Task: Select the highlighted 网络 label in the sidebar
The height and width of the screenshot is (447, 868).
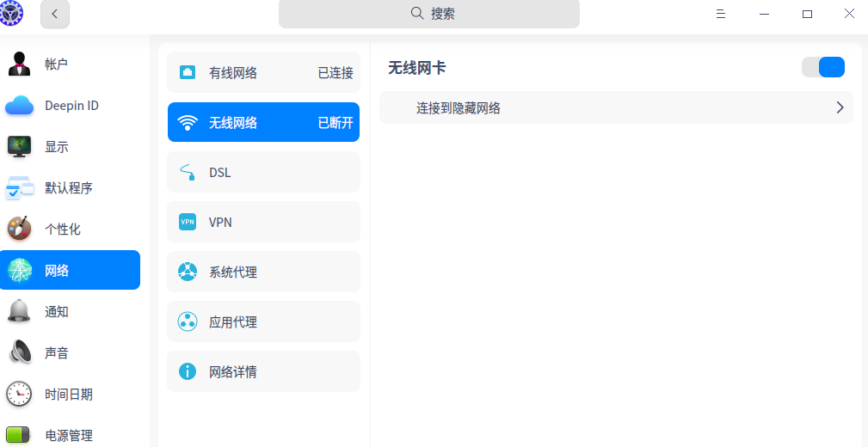Action: (x=57, y=271)
